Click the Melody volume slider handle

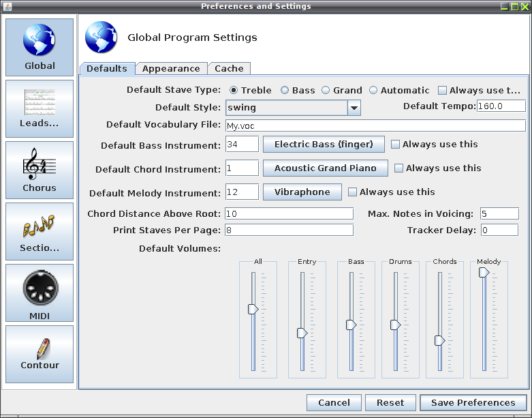[x=484, y=272]
